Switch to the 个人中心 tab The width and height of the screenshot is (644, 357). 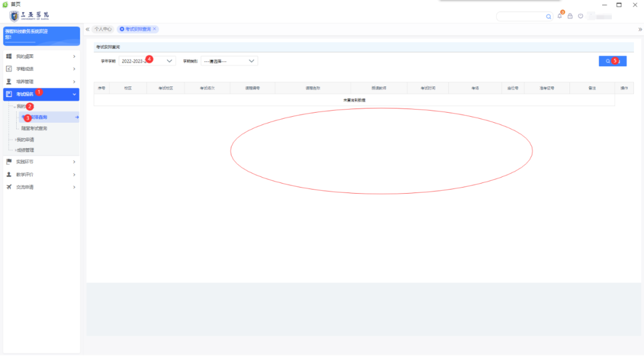[x=103, y=29]
